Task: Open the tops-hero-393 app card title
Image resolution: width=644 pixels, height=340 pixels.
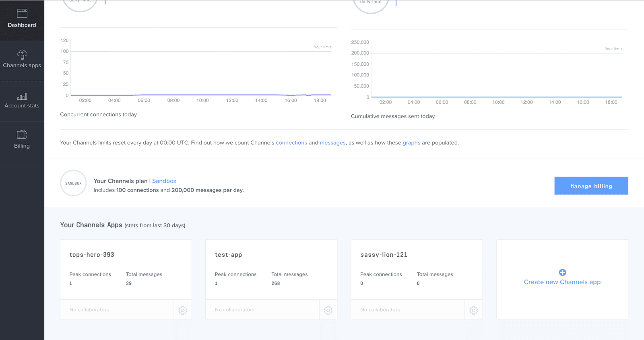Action: 92,255
